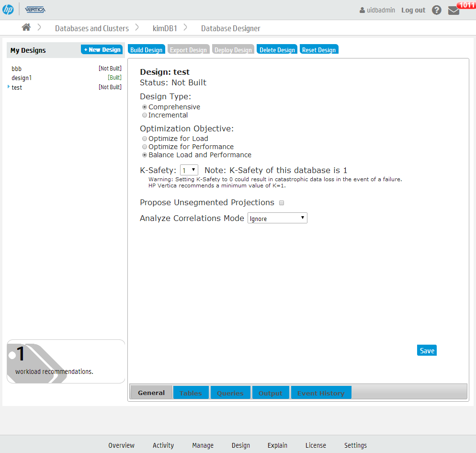Click the uidbadmin user icon
Image resolution: width=476 pixels, height=453 pixels.
click(x=363, y=10)
